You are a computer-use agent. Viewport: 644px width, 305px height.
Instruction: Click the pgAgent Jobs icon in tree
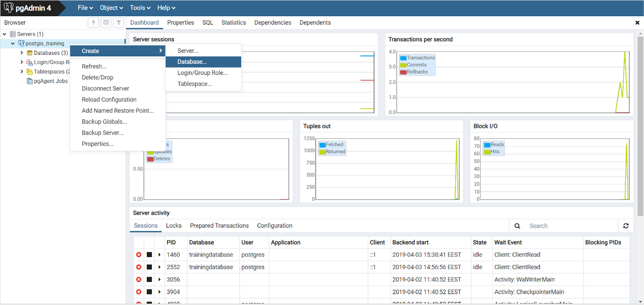[30, 81]
